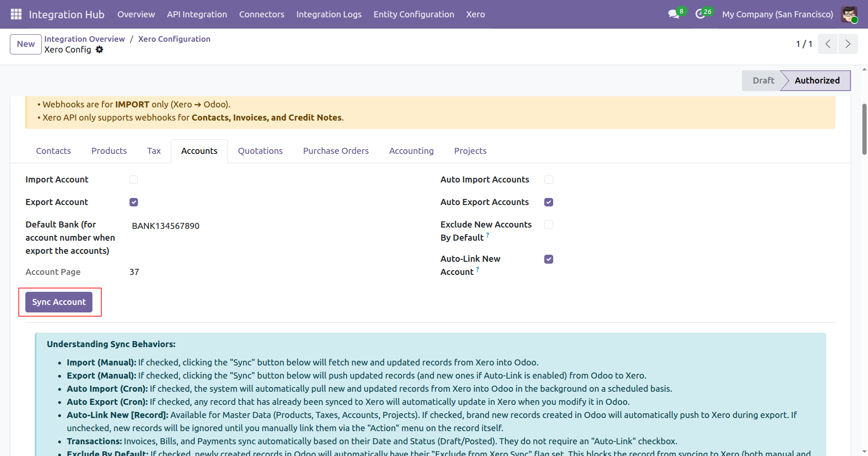Select the Authorized status stage
The width and height of the screenshot is (868, 456).
[x=817, y=81]
